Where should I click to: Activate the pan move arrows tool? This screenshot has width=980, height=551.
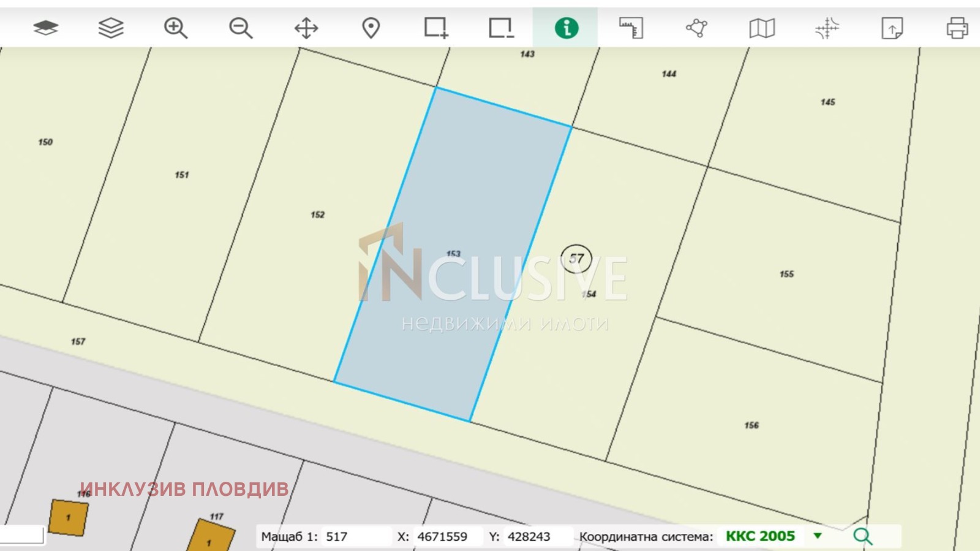306,28
